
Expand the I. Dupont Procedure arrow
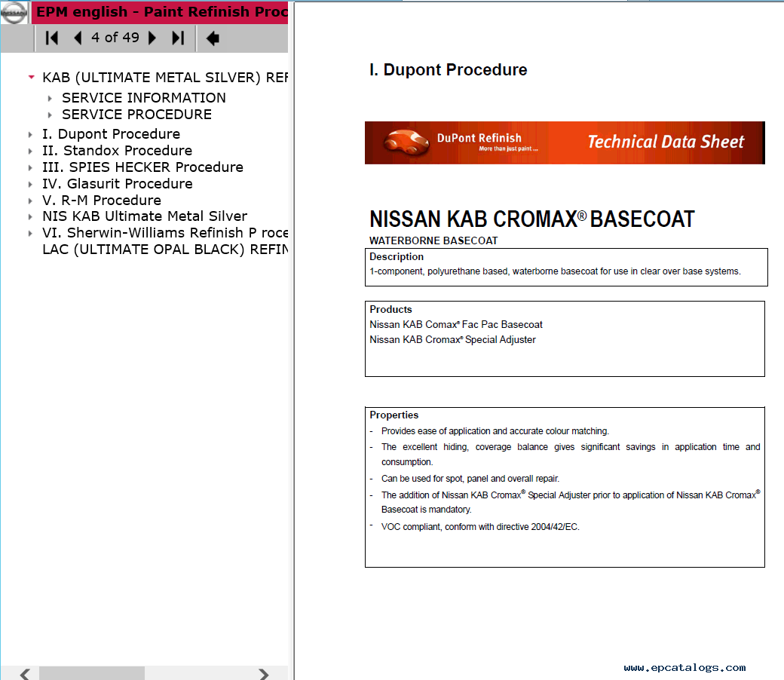point(30,134)
